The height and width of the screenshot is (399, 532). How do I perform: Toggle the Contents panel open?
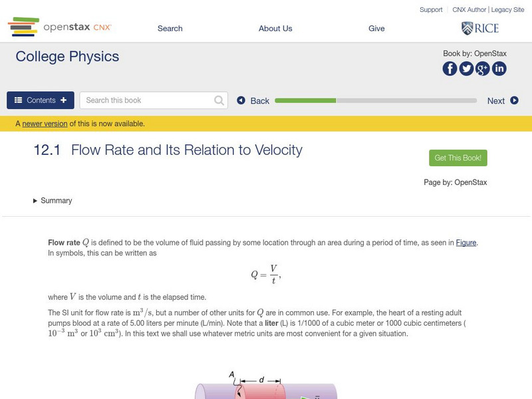coord(41,100)
